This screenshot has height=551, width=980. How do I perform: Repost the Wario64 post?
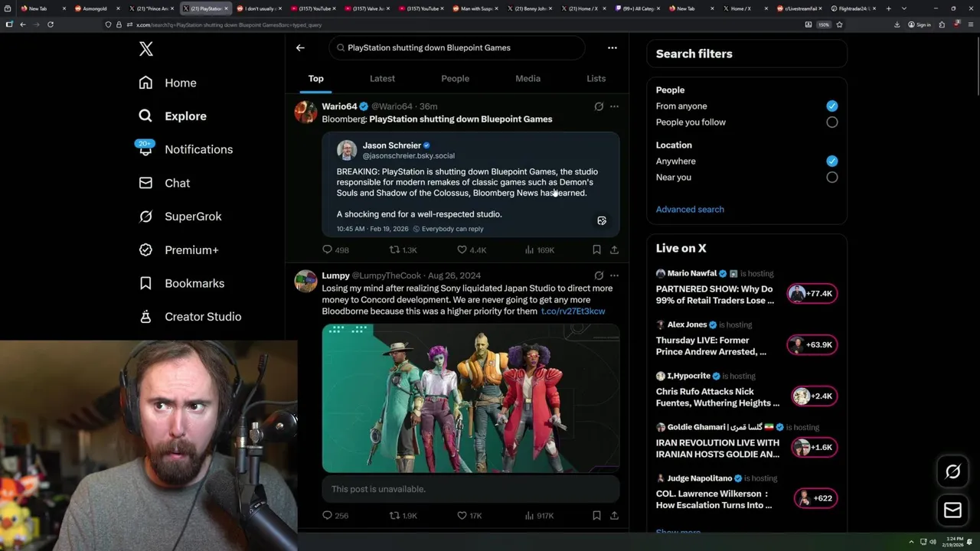click(403, 249)
